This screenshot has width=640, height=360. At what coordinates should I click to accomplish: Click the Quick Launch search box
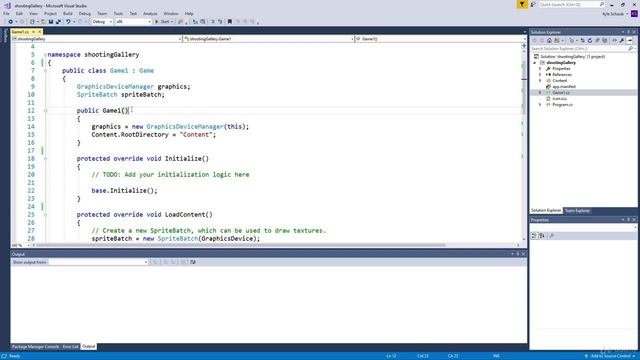[572, 4]
